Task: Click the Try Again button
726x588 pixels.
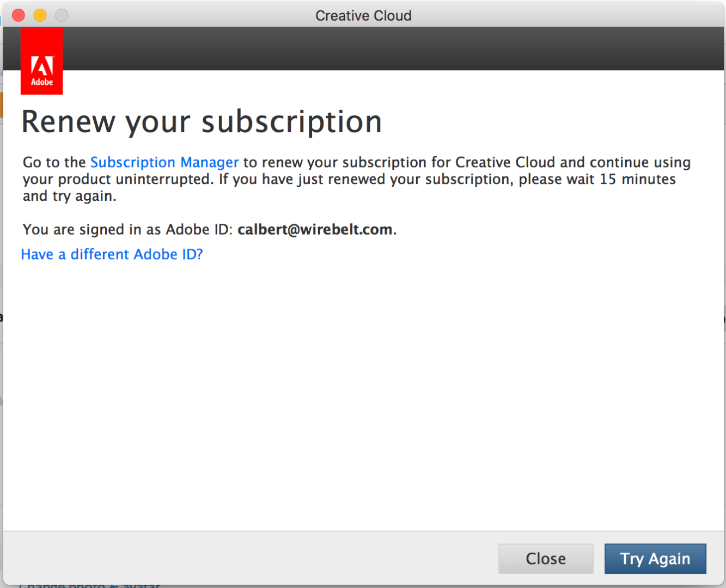Action: pos(655,559)
